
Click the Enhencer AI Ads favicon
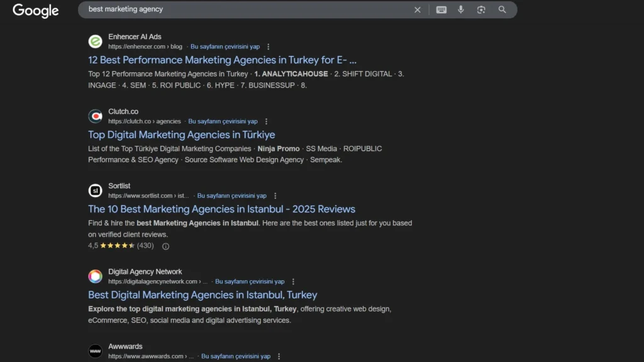click(96, 42)
